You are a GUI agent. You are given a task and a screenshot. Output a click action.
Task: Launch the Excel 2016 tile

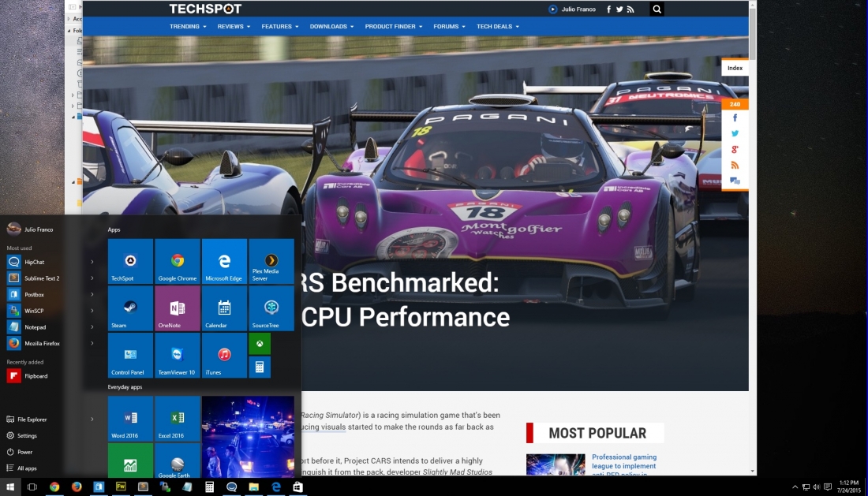[177, 418]
